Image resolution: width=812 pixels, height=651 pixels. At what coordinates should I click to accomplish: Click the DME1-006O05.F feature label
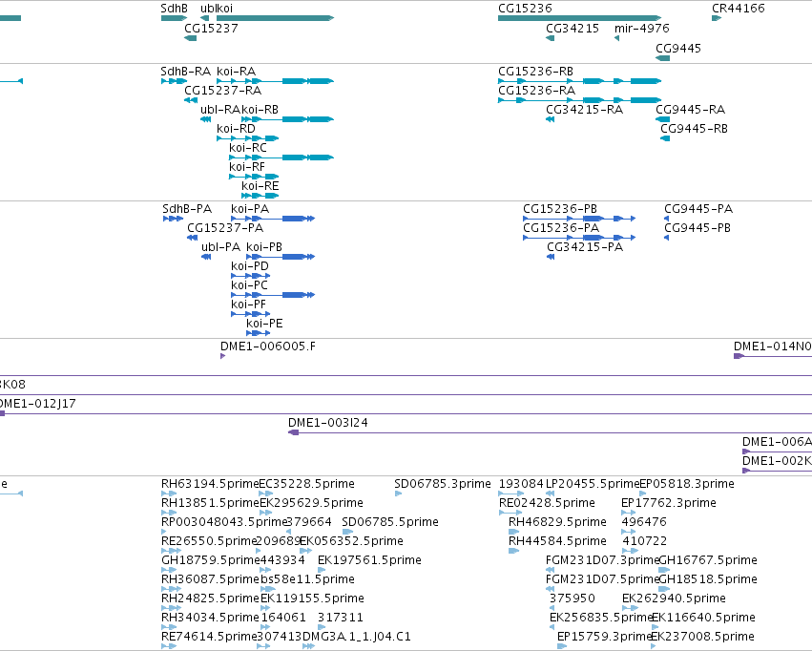click(268, 346)
